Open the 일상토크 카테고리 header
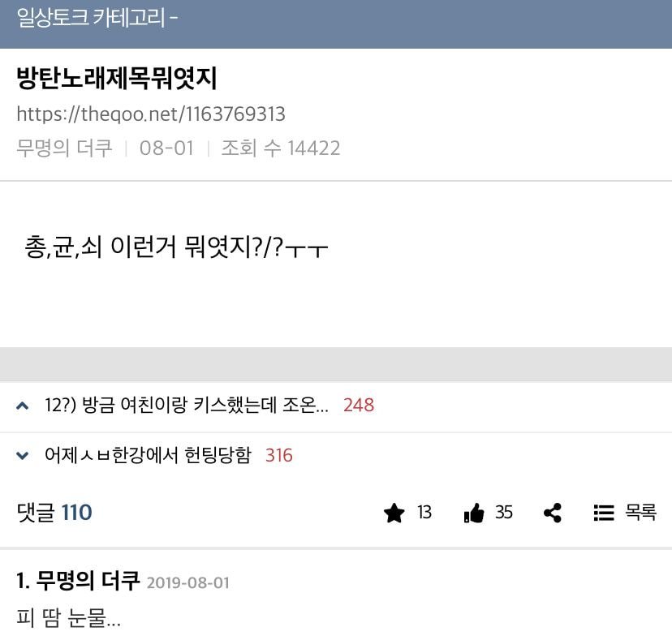Viewport: 672px width, 640px height. [97, 18]
